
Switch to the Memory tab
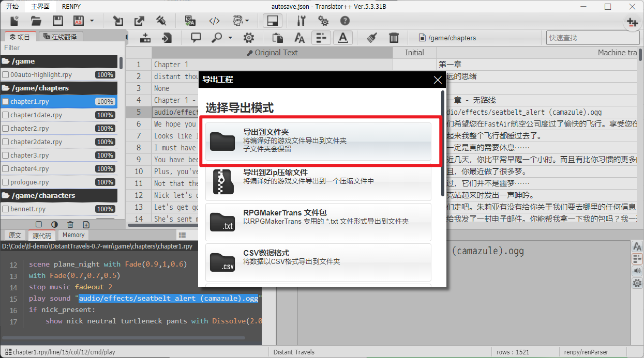tap(73, 235)
